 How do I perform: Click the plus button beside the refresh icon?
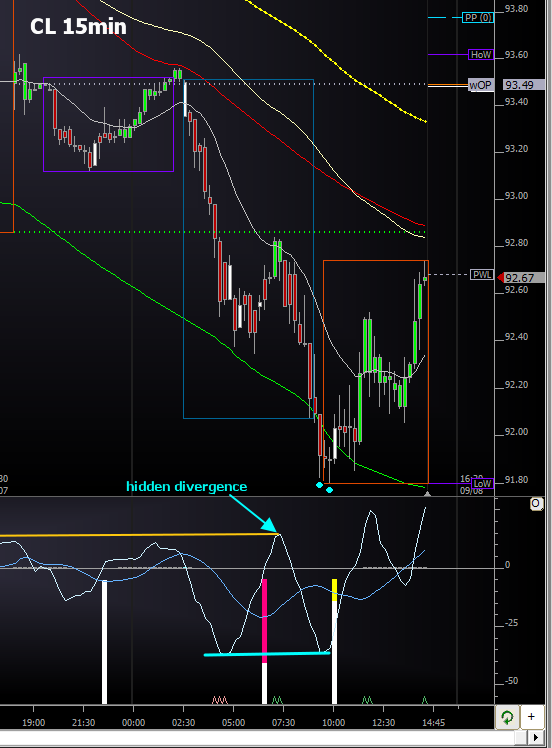tap(531, 717)
